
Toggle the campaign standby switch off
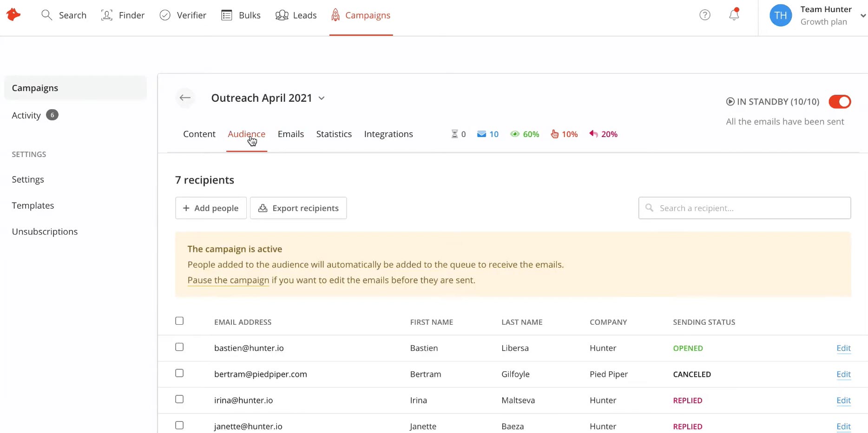click(x=839, y=102)
